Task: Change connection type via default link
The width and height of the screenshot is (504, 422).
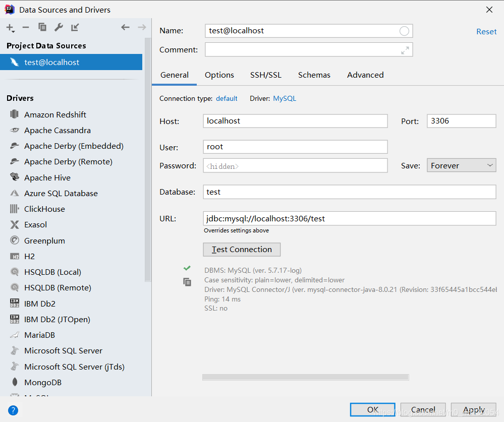Action: click(227, 99)
